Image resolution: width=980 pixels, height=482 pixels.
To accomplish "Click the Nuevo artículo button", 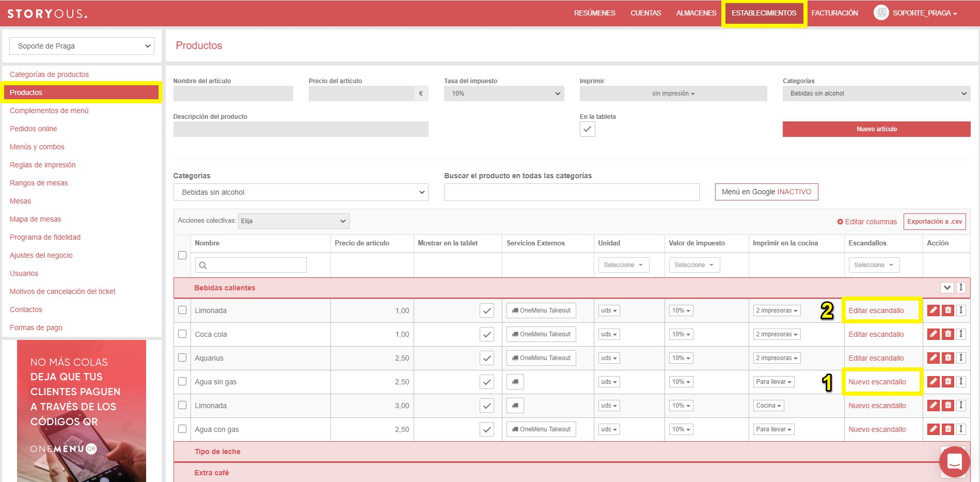I will pyautogui.click(x=876, y=129).
